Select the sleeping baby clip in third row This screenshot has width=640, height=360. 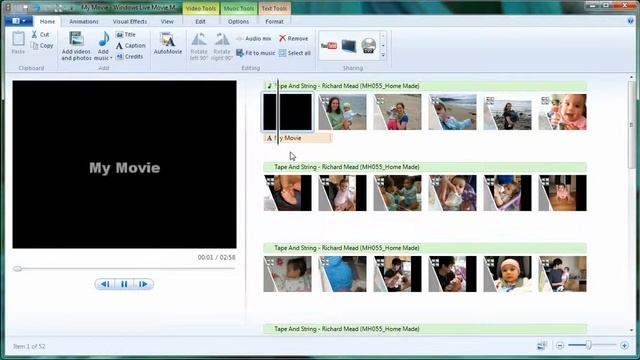(287, 274)
